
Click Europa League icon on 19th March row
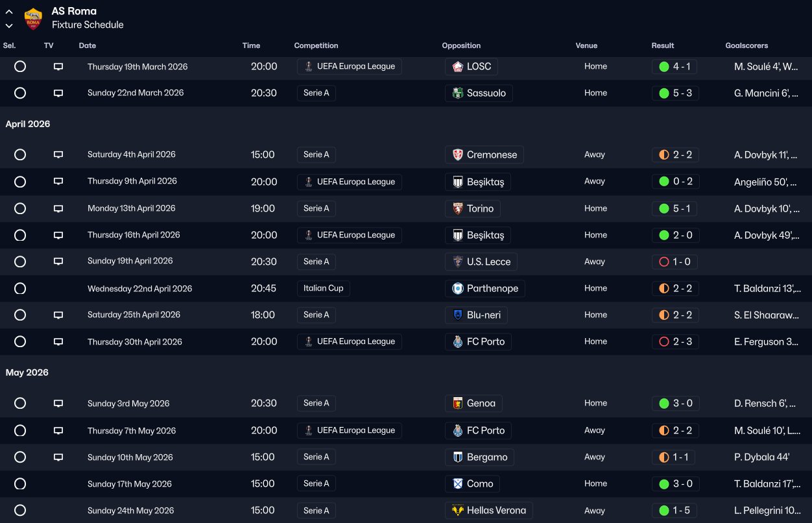tap(309, 66)
